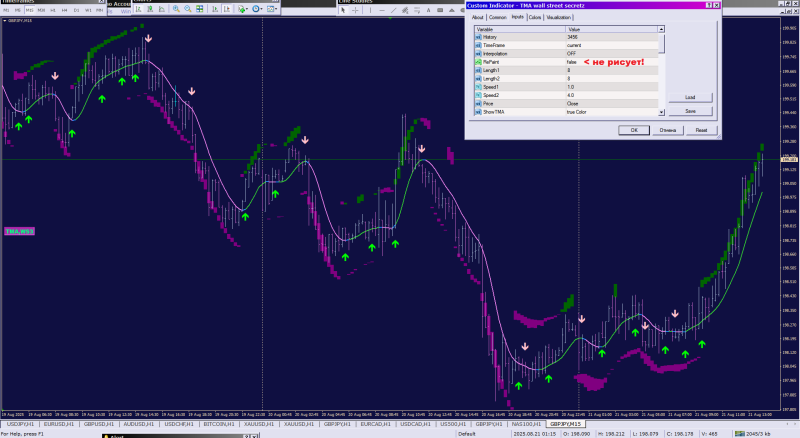
Task: Toggle MN timeframe button
Action: (99, 10)
